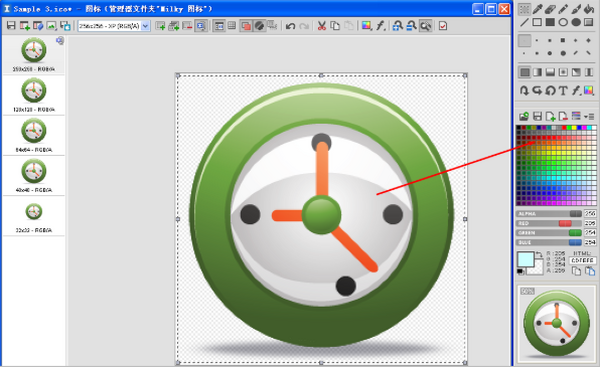
Task: Toggle the grid display toolbar button
Action: (232, 26)
